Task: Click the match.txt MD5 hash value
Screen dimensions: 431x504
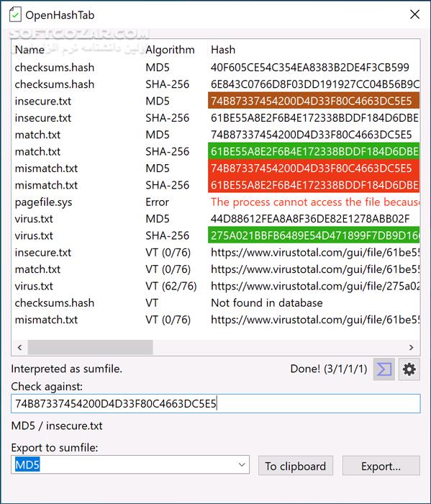Action: [x=312, y=135]
